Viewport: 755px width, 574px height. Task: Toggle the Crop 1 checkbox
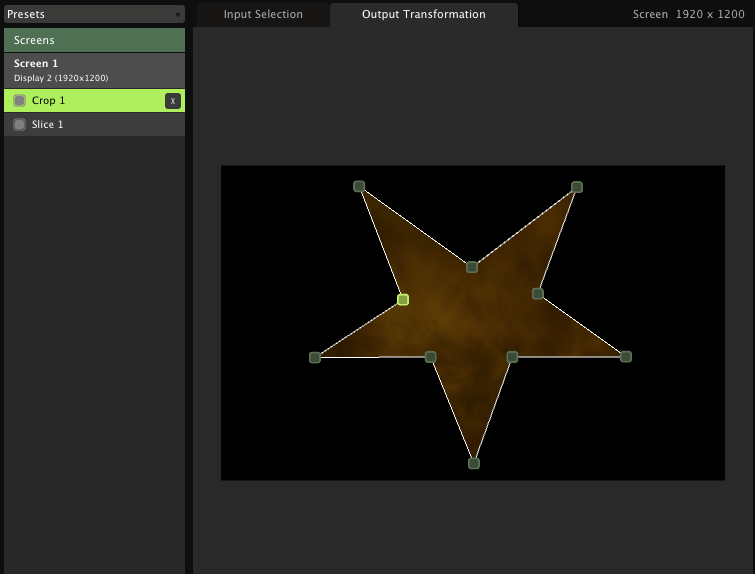click(x=20, y=101)
